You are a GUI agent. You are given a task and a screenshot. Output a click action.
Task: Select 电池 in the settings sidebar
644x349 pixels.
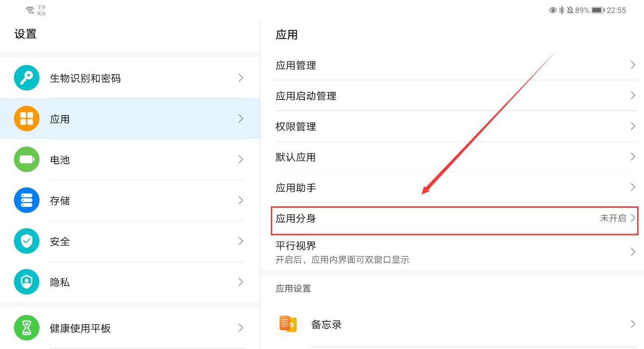tap(129, 160)
